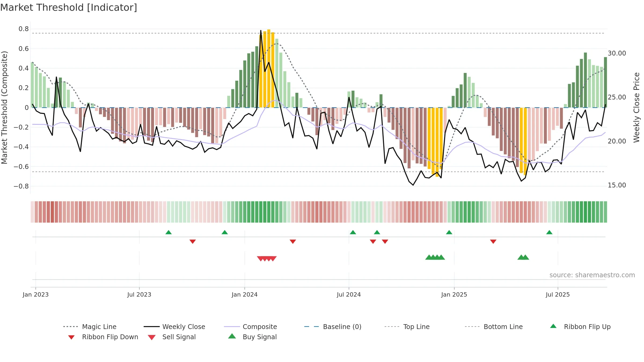
Task: Click the buy signal pair near May 2025
Action: [x=523, y=257]
